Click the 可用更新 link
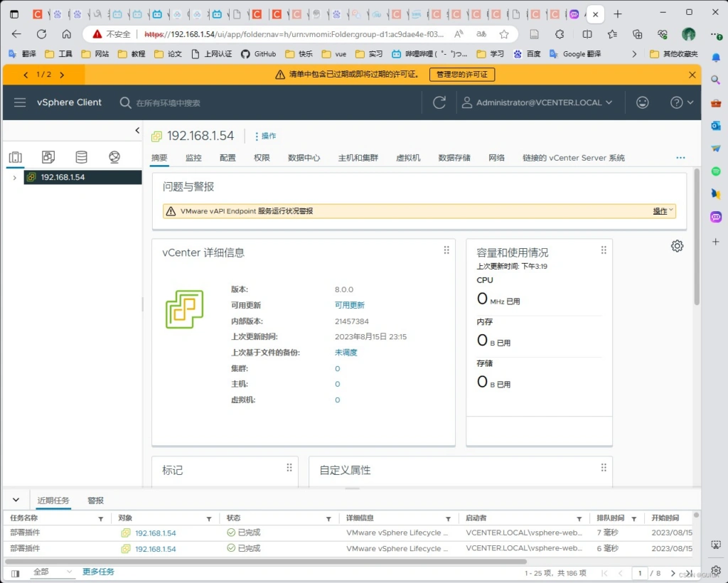This screenshot has width=728, height=583. pyautogui.click(x=350, y=306)
